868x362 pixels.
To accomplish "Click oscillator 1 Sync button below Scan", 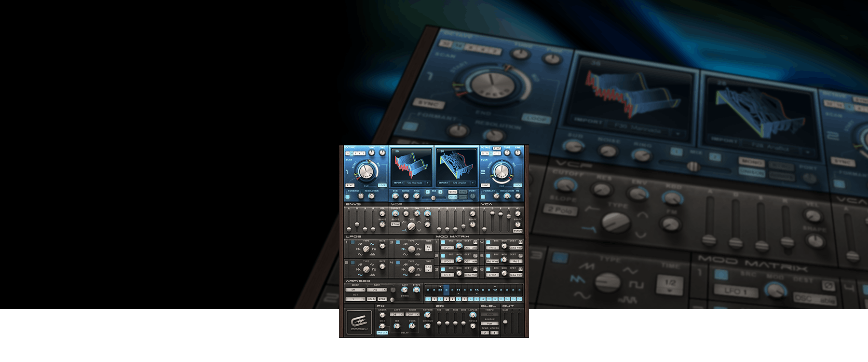I will point(350,185).
